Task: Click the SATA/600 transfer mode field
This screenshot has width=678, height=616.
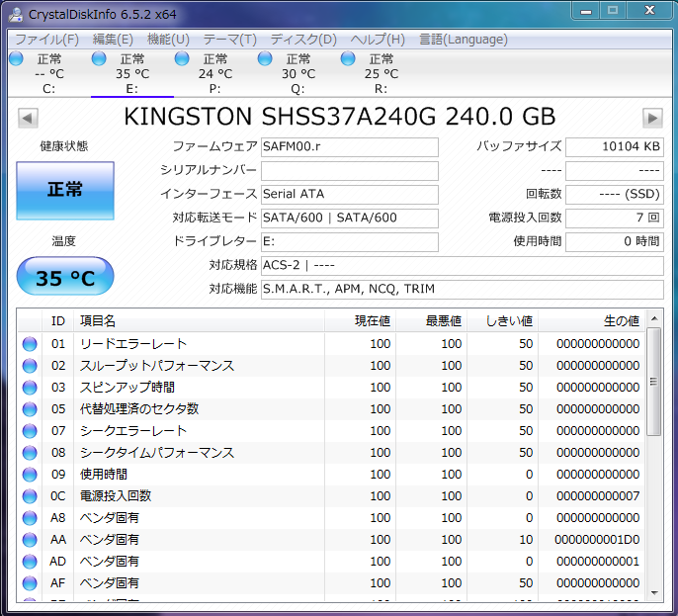Action: pos(350,218)
